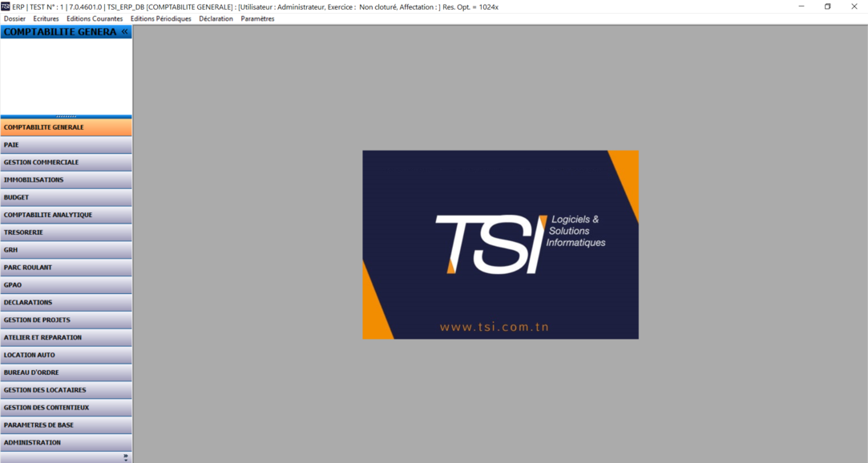The image size is (868, 463).
Task: Select the ATELIER ET REPARATION module
Action: click(66, 337)
